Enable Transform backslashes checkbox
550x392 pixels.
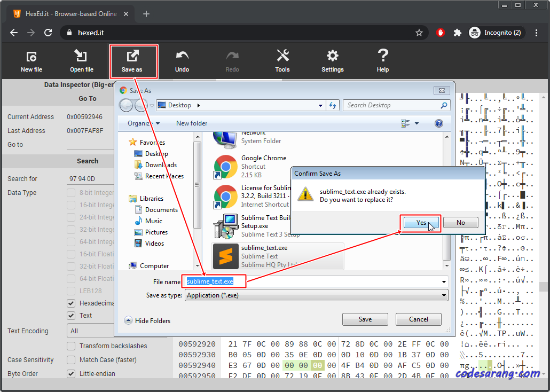71,346
